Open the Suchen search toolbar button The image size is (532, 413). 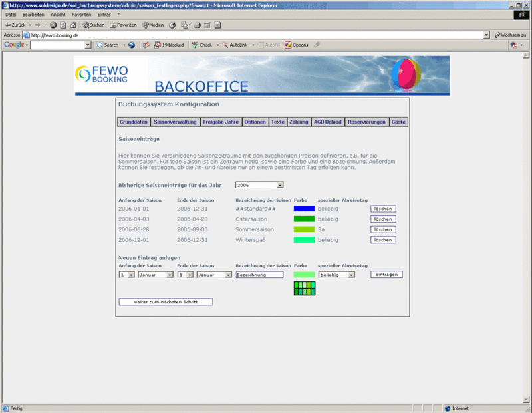(93, 25)
